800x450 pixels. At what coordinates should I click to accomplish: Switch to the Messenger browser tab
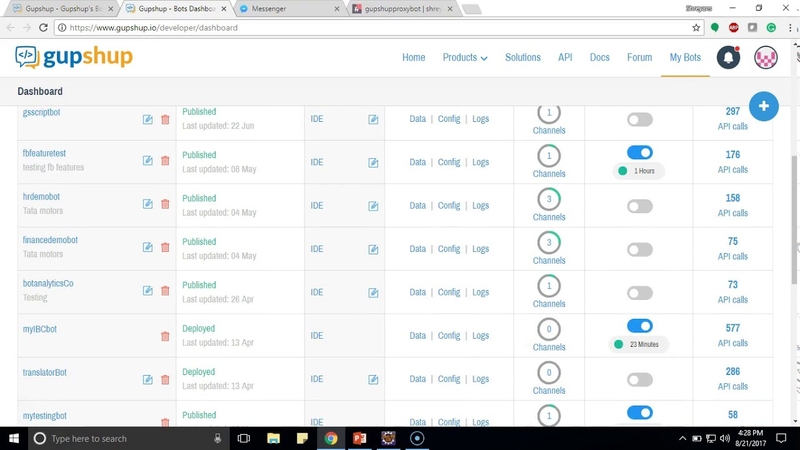289,9
